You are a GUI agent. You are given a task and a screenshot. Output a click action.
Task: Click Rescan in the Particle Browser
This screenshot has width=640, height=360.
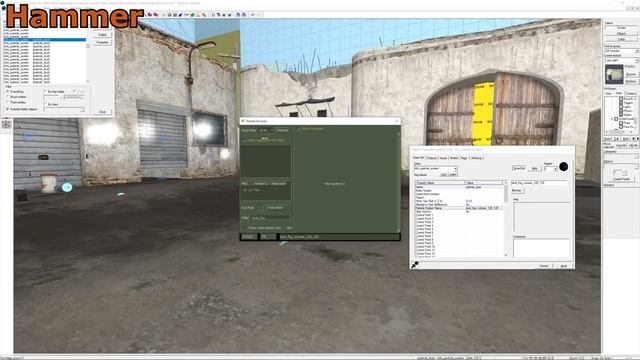283,130
